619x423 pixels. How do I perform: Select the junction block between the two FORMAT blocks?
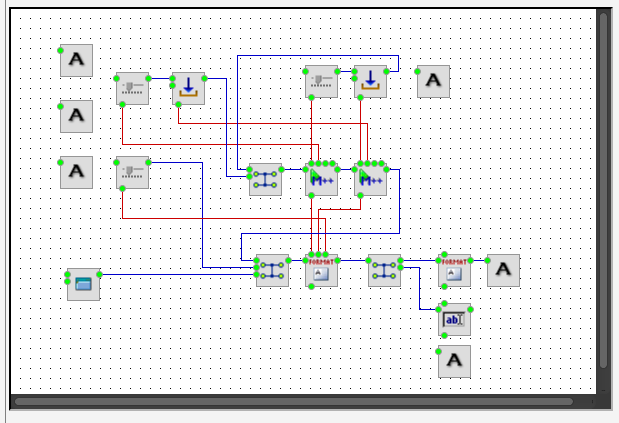385,270
